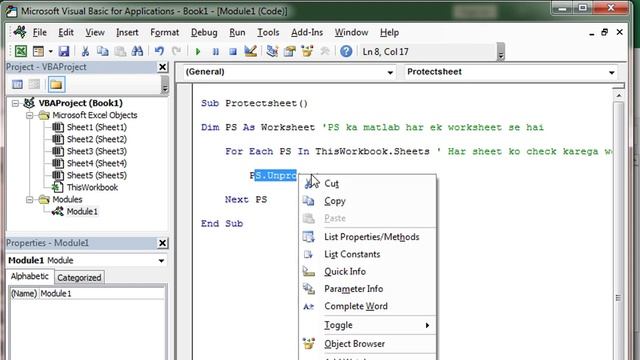Open the Tools menu
The width and height of the screenshot is (640, 360).
(x=268, y=32)
